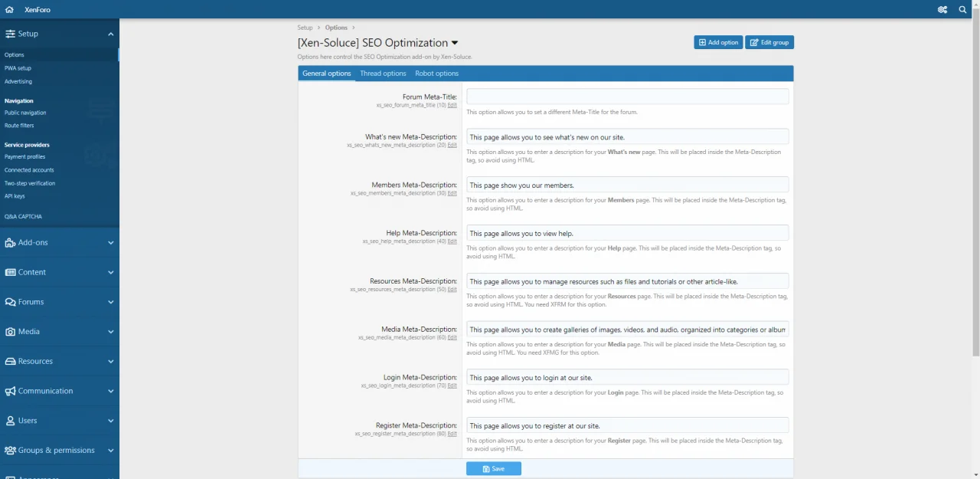The width and height of the screenshot is (980, 479).
Task: Click the Edit group button
Action: tap(769, 42)
